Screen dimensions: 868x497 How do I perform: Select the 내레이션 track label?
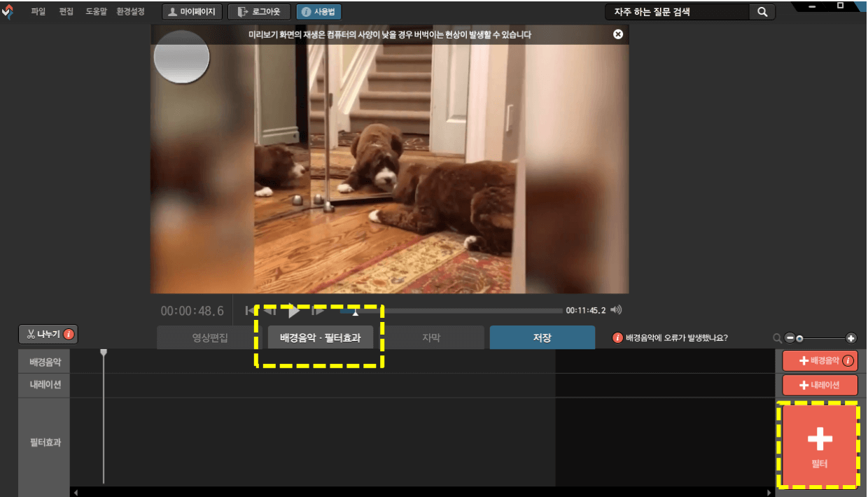(44, 386)
